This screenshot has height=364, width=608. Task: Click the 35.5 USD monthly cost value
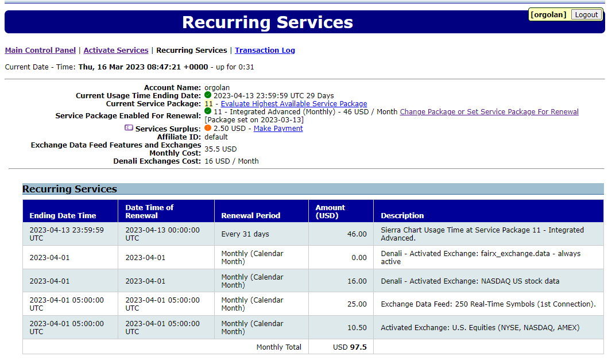click(220, 149)
